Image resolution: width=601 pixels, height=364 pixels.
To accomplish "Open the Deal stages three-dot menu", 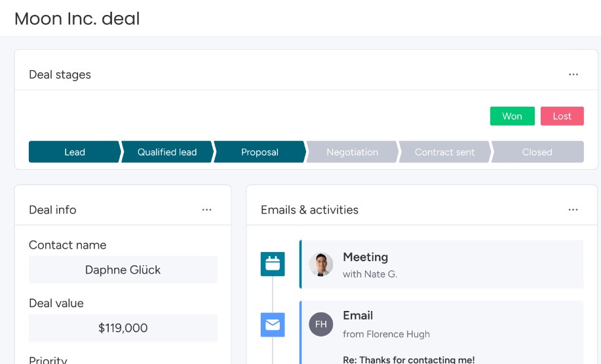I will (x=573, y=75).
